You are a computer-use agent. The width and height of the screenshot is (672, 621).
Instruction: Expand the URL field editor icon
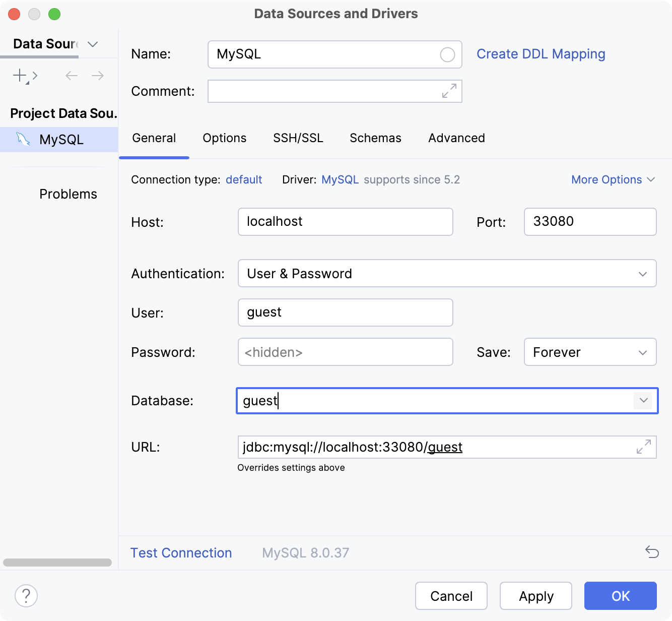tap(643, 447)
